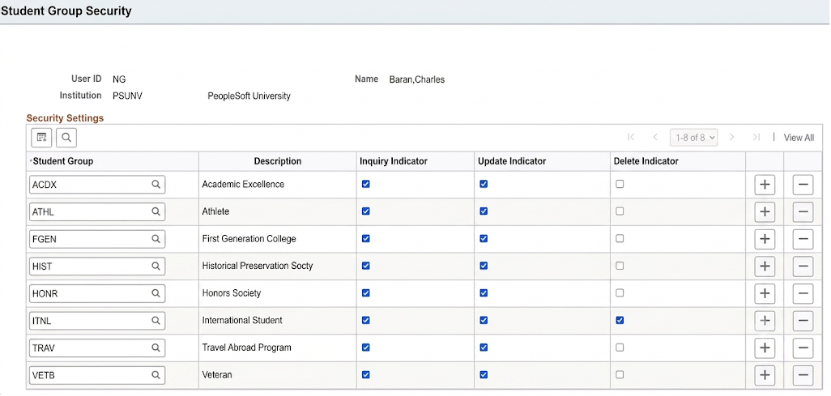Click the View All link
831x396 pixels.
pos(799,138)
